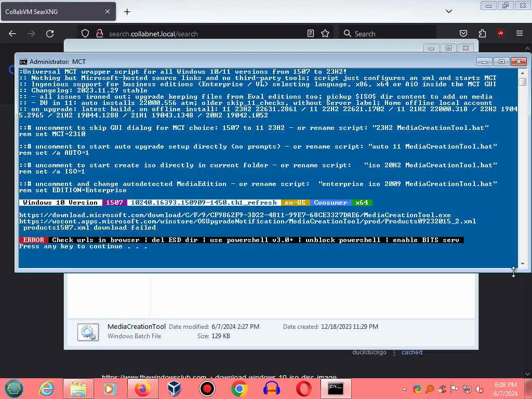Open the cached link in SearXNG
The image size is (532, 399).
(412, 352)
